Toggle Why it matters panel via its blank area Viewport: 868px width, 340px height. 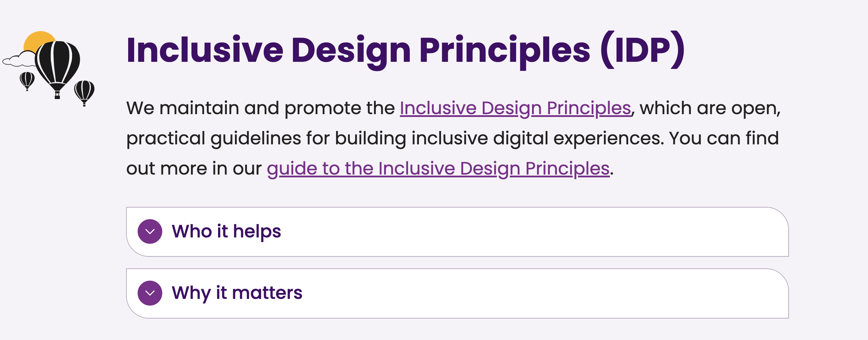coord(527,293)
